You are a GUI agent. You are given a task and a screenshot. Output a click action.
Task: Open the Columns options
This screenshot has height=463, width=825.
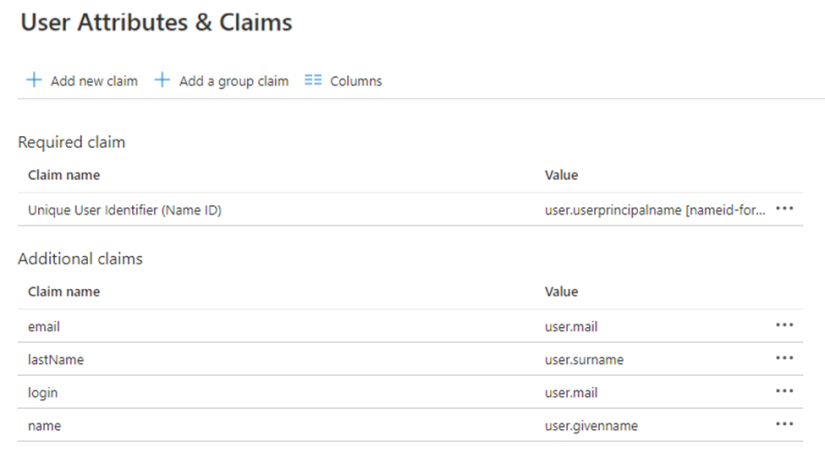pyautogui.click(x=355, y=81)
